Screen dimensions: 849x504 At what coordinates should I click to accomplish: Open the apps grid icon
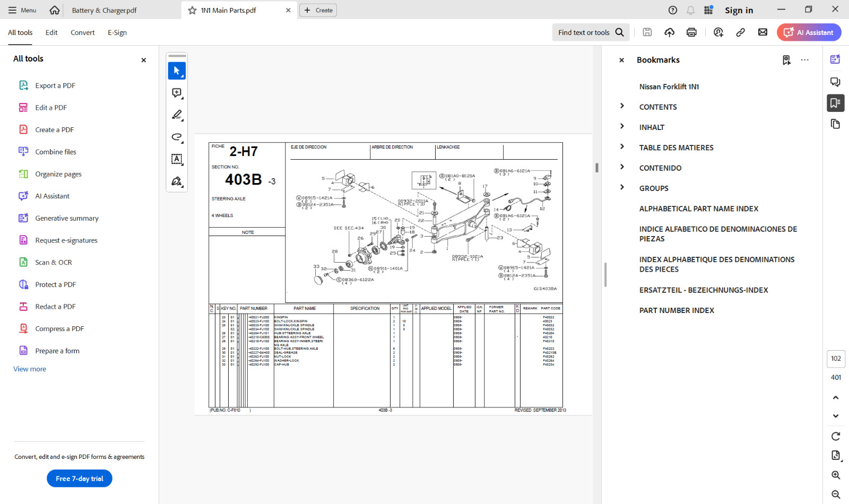(x=708, y=10)
